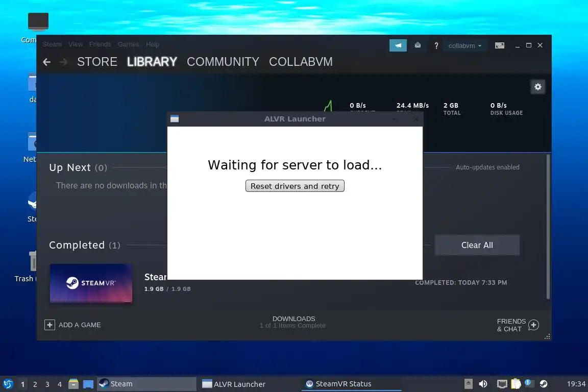Switch to workspace 4
This screenshot has width=588, height=392.
click(x=60, y=384)
